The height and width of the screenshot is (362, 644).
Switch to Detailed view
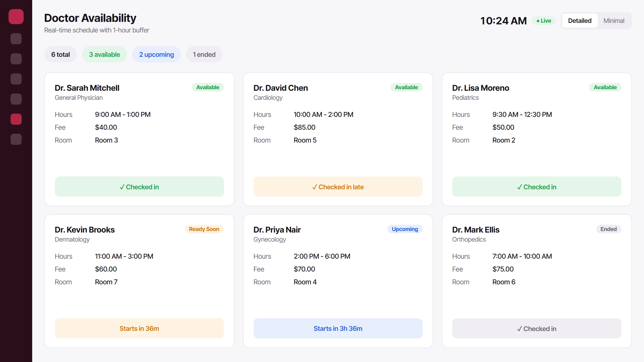pos(580,21)
